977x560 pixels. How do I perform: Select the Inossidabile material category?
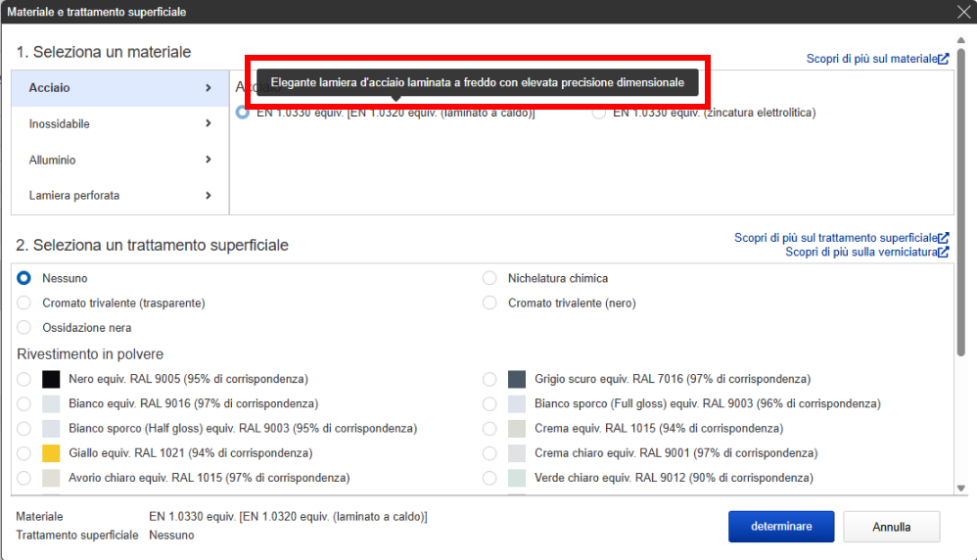pos(120,124)
